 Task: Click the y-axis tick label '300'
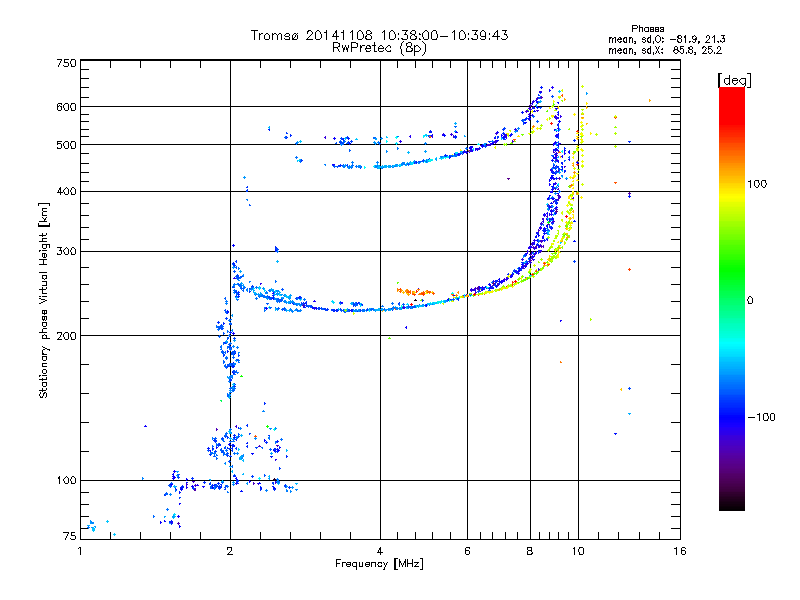coord(66,252)
